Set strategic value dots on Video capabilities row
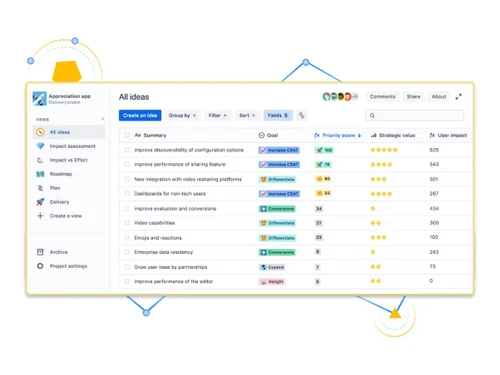 [384, 223]
